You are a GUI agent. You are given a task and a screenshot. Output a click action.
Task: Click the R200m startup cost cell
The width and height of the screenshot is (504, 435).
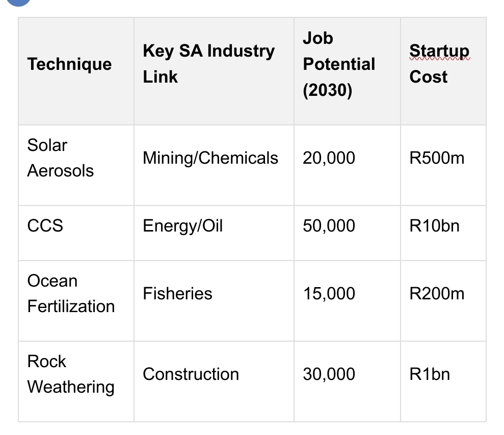(x=437, y=294)
